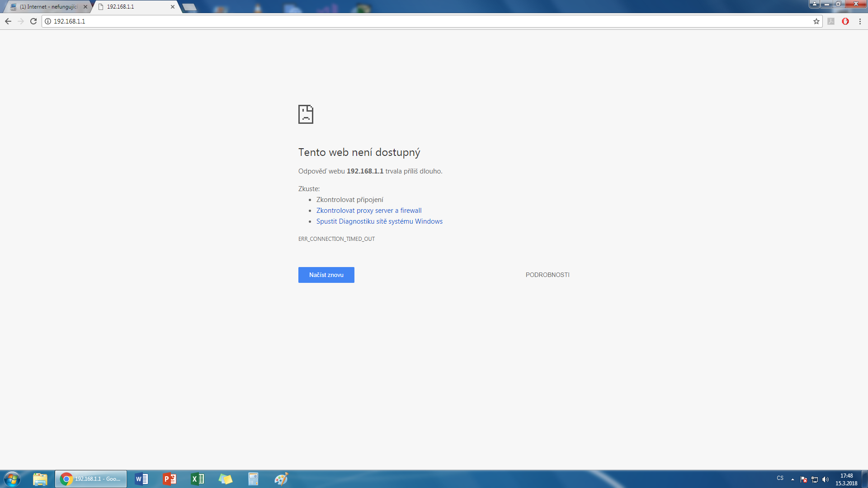Open the Chrome three-dot menu
Image resolution: width=868 pixels, height=488 pixels.
pos(860,21)
